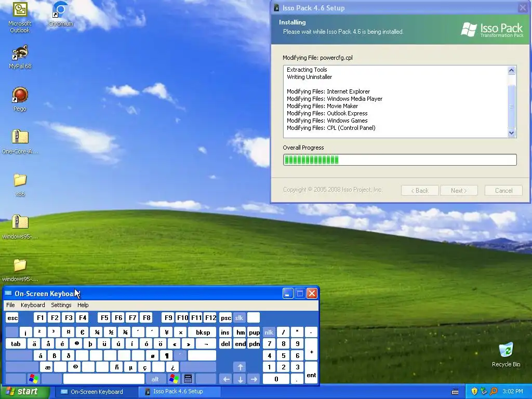Open the File menu in On-Screen Keyboard
Viewport: 532px width, 399px height.
(10, 305)
